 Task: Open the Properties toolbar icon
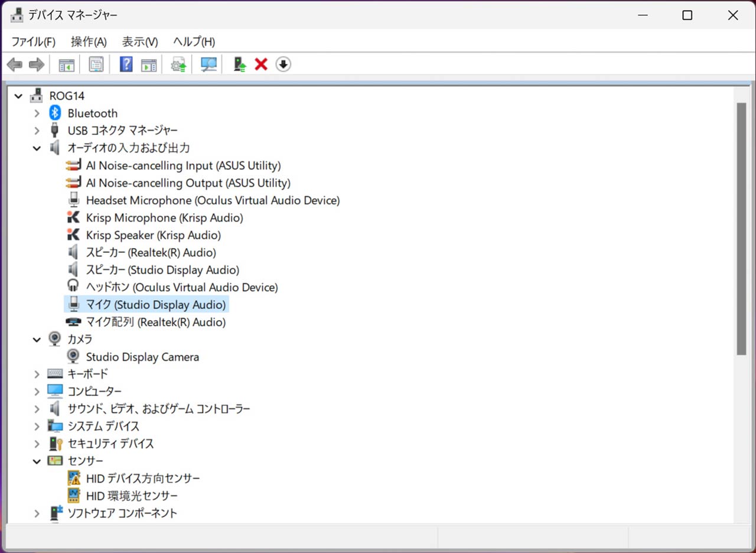[96, 64]
